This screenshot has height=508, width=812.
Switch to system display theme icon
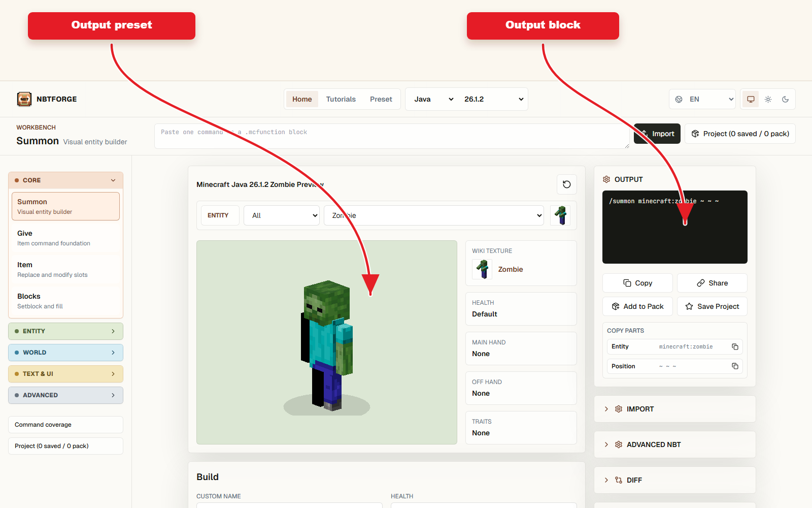point(751,99)
